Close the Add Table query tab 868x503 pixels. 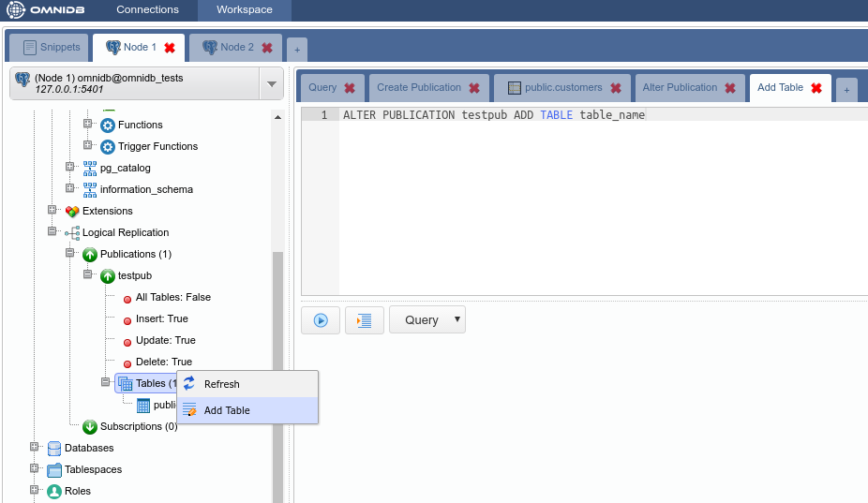(816, 88)
